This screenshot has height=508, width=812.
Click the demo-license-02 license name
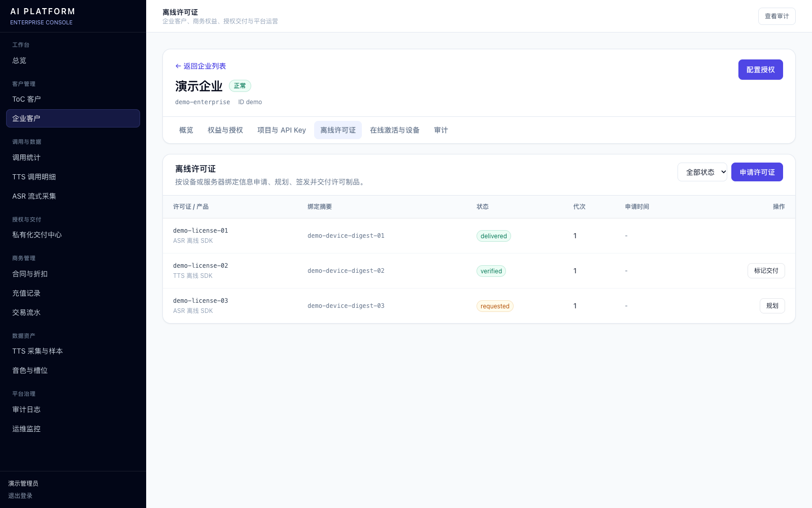coord(200,266)
